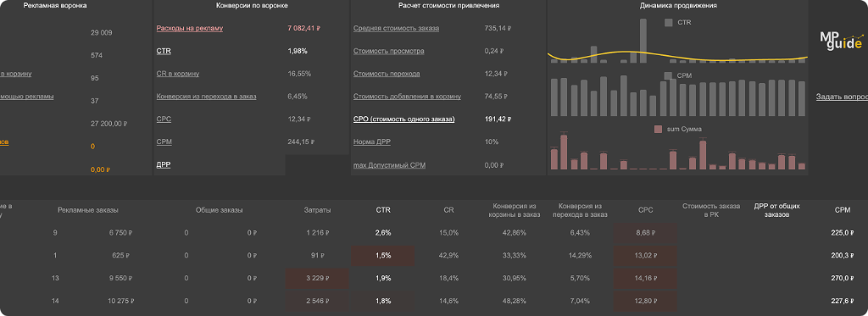This screenshot has height=316, width=868.
Task: Open the Норма ДРР link
Action: click(x=373, y=142)
